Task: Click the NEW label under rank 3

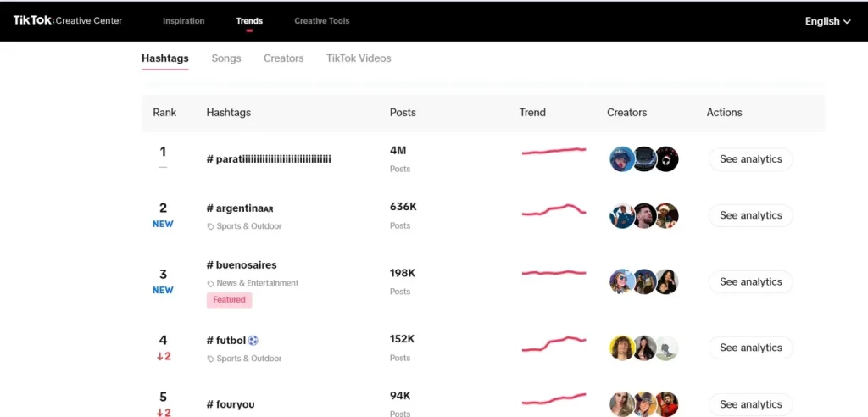Action: point(163,290)
